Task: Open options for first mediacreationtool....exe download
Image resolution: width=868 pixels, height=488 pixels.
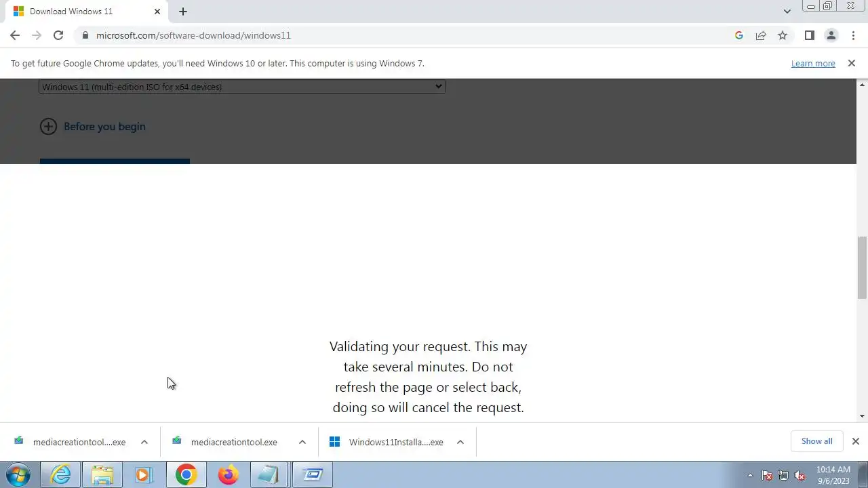Action: click(x=144, y=442)
